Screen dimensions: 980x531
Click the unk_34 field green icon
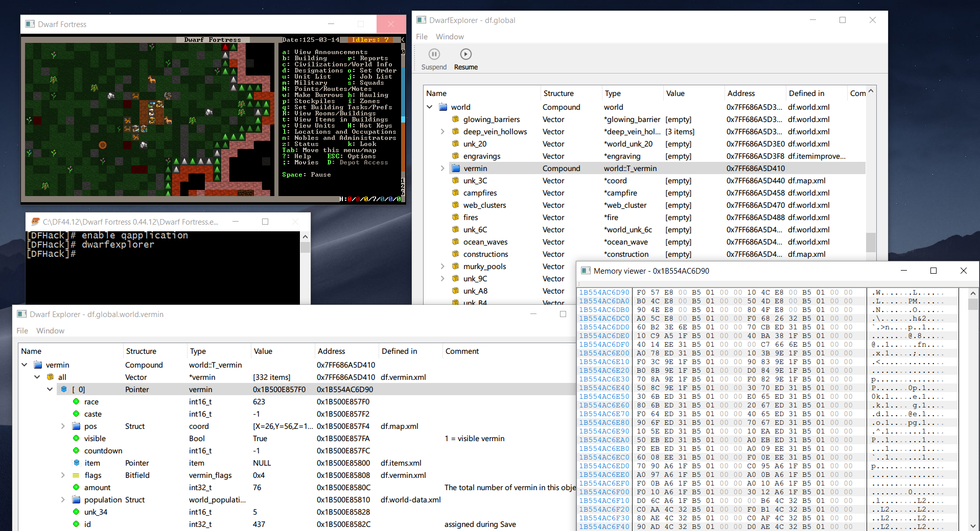tap(76, 512)
